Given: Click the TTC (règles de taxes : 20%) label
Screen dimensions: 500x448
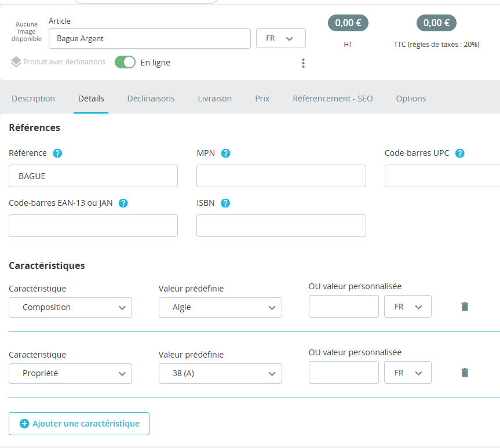Looking at the screenshot, I should pos(436,45).
